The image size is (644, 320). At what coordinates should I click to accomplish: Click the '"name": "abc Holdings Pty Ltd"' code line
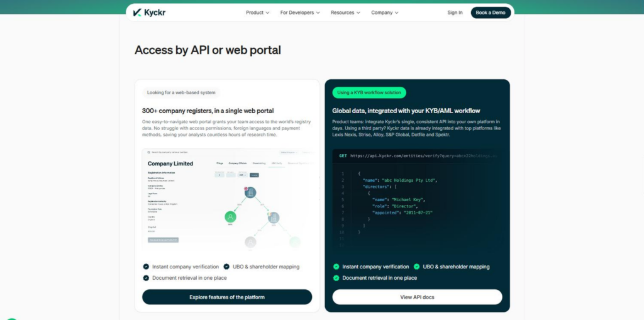coord(399,180)
